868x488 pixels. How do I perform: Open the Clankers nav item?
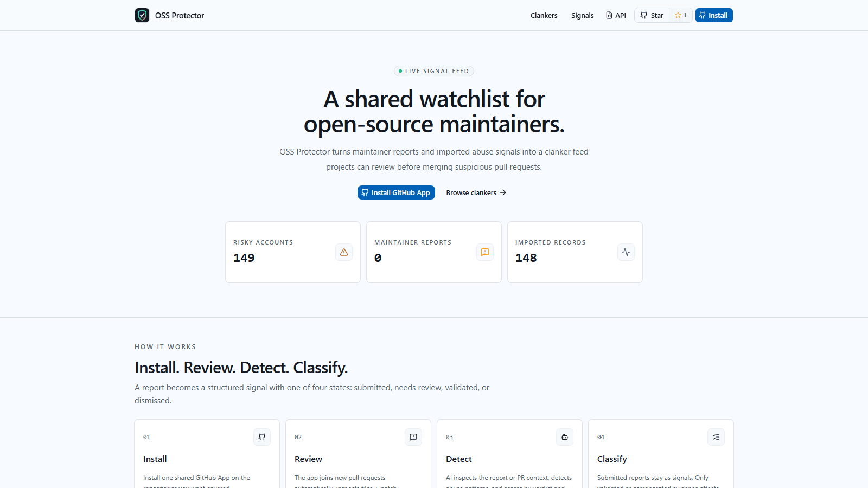tap(544, 15)
